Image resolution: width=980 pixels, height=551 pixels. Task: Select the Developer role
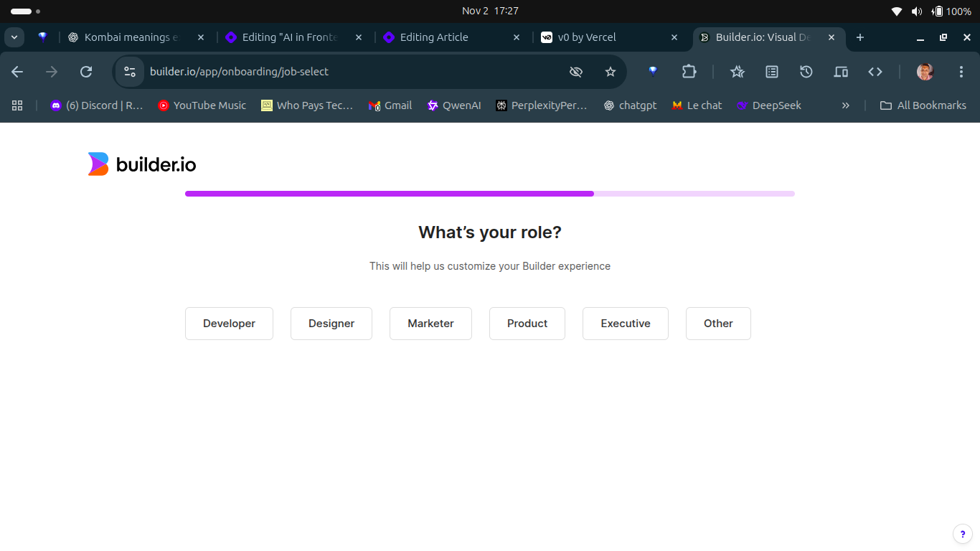229,324
